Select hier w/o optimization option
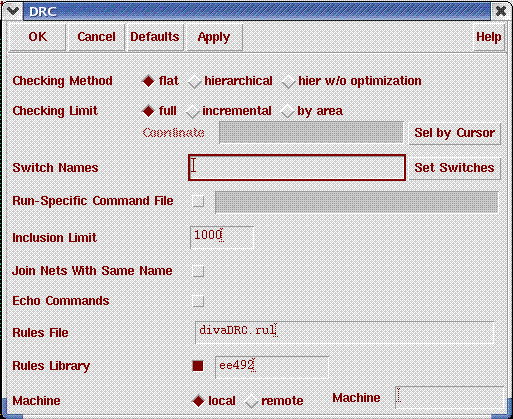Viewport: 513px width, 419px height. 288,81
